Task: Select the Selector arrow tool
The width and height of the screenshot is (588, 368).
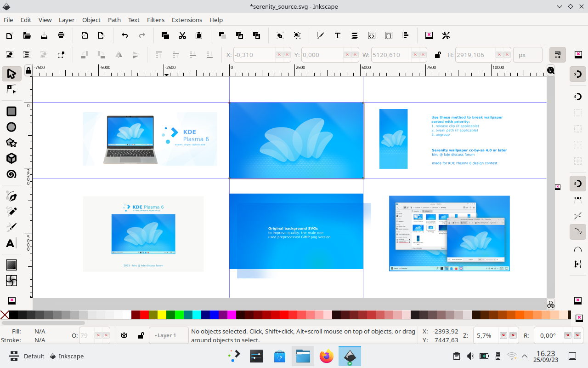Action: (11, 74)
